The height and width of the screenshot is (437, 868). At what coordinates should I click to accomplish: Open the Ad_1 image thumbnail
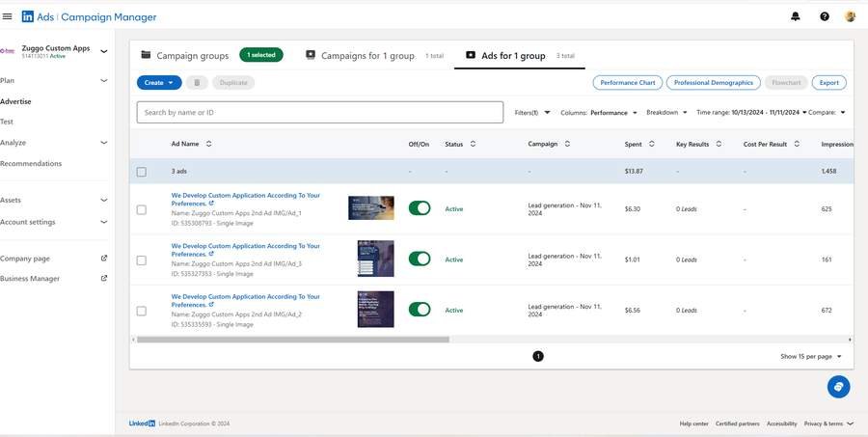(x=371, y=207)
